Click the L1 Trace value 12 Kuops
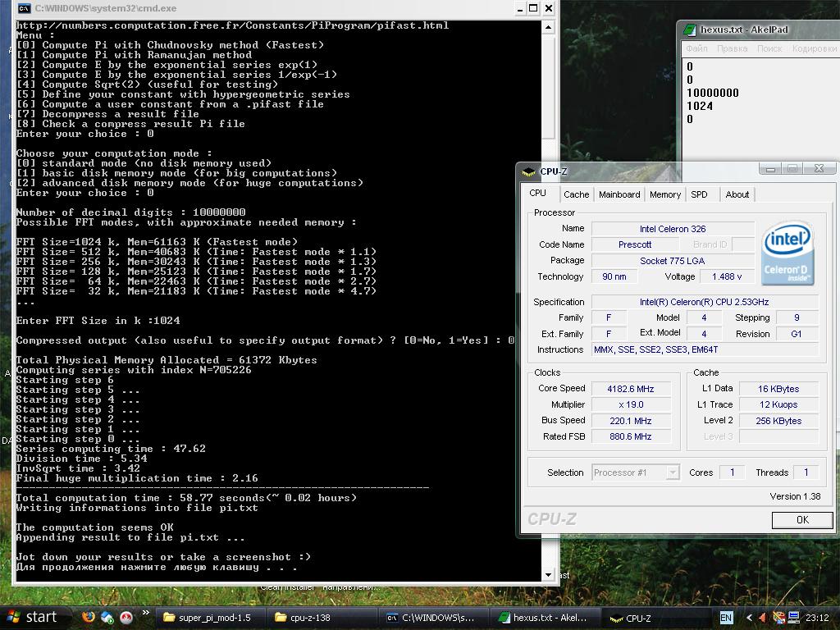 [x=778, y=405]
